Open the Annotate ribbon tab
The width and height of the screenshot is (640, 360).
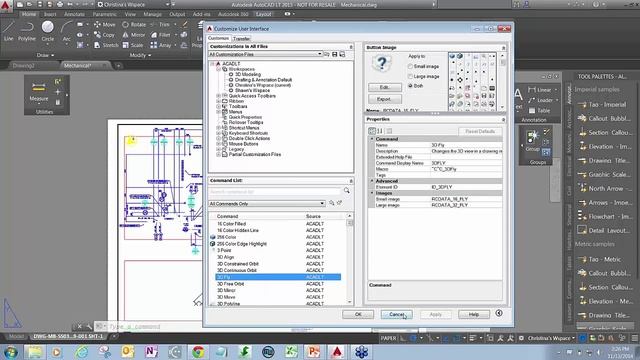tap(74, 14)
